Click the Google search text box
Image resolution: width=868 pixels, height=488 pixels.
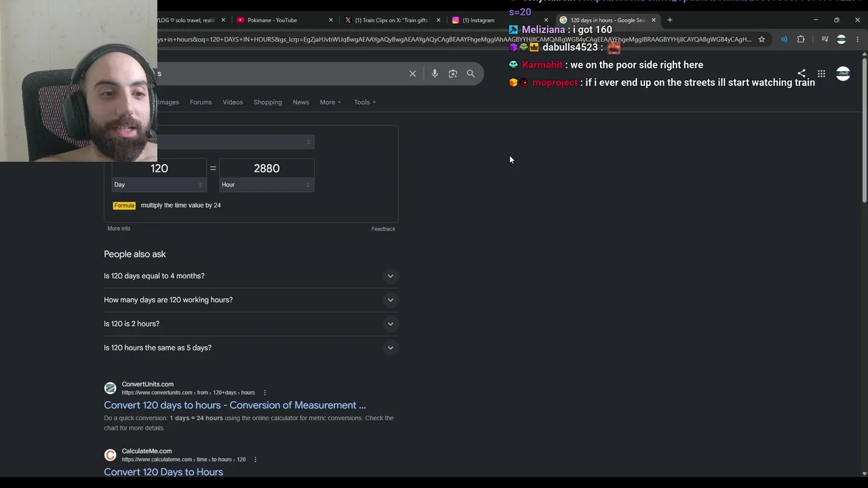click(x=281, y=73)
